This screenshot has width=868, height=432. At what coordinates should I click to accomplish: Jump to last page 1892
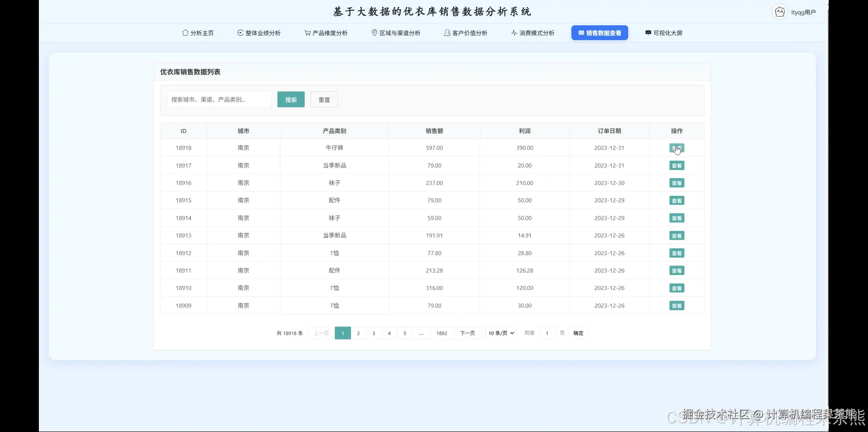point(442,333)
